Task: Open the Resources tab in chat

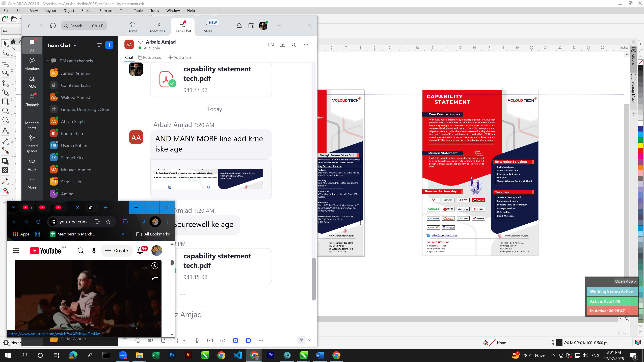Action: point(149,57)
